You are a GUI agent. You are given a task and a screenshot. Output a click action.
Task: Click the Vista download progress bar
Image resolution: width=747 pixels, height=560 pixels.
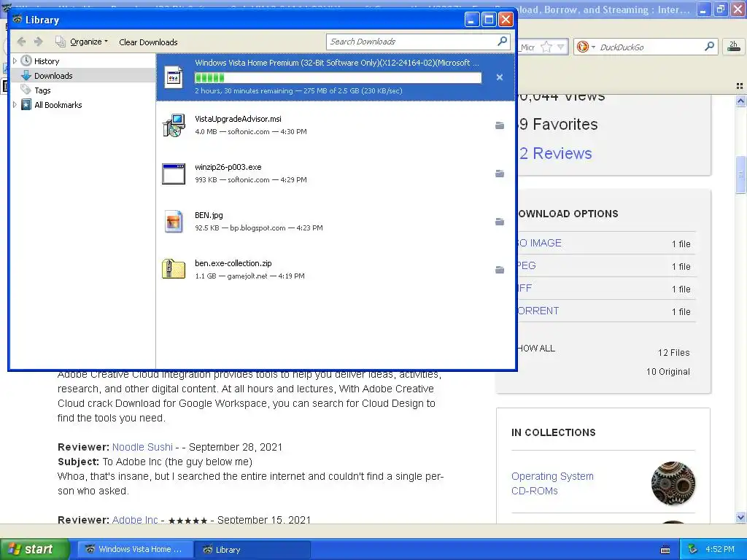click(x=338, y=77)
